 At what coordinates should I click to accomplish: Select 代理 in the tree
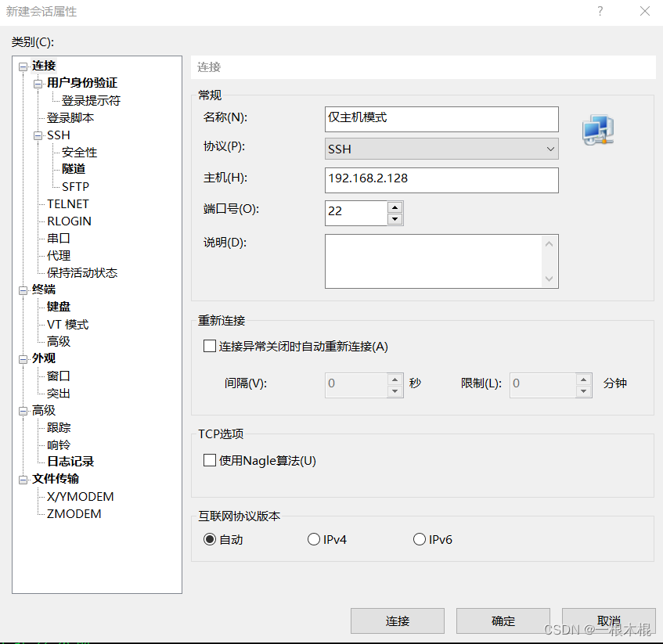(x=59, y=256)
